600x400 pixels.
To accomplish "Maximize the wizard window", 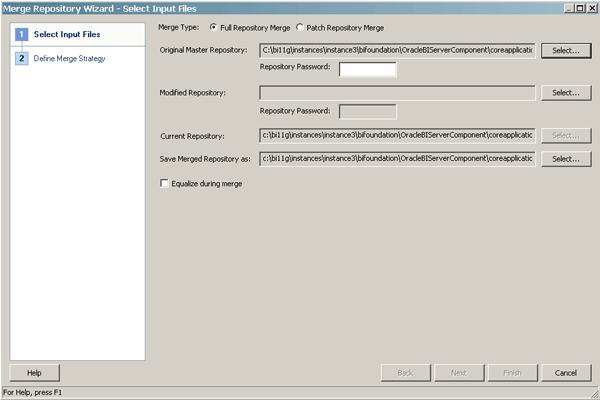I will (x=579, y=8).
